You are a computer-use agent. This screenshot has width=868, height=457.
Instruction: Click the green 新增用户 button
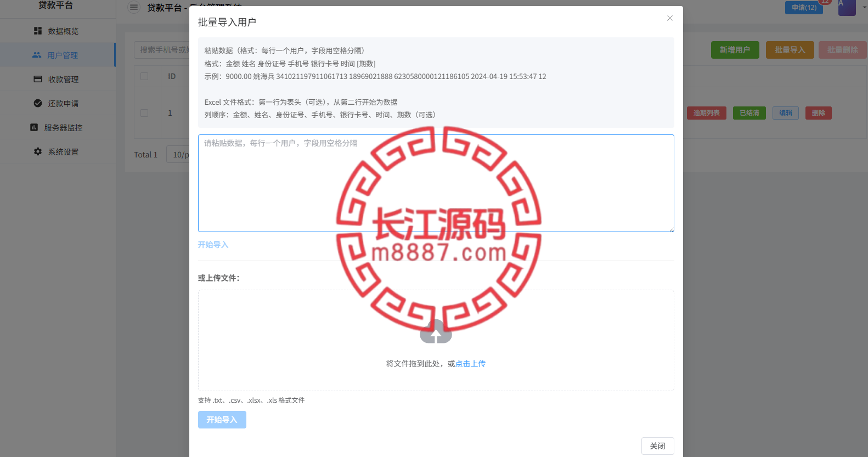click(x=735, y=50)
